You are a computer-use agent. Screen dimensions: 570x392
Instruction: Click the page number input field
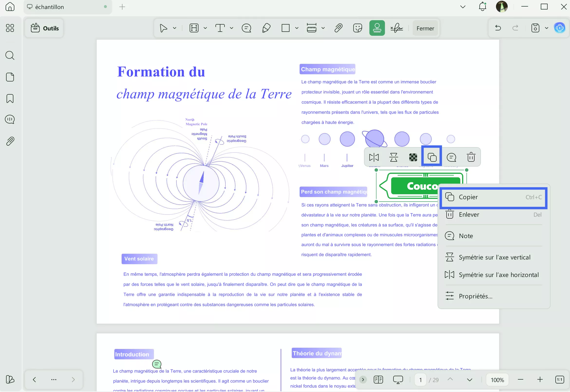pos(420,379)
